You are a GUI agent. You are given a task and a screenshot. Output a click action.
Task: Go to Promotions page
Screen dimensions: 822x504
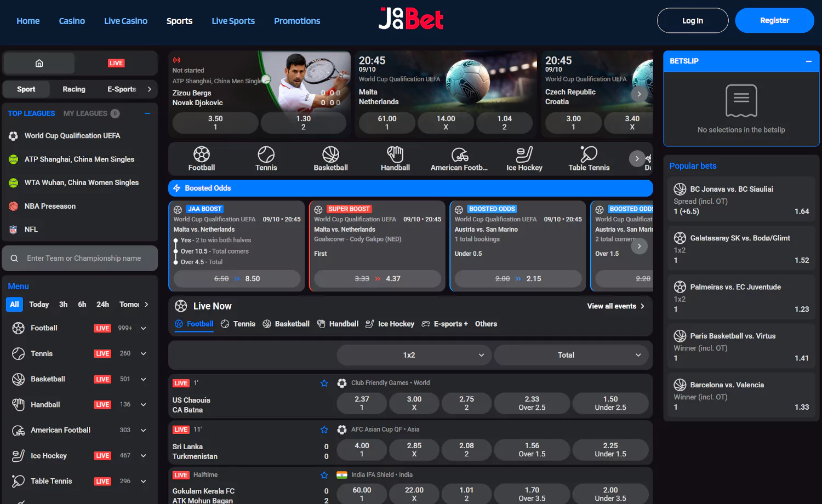tap(297, 21)
